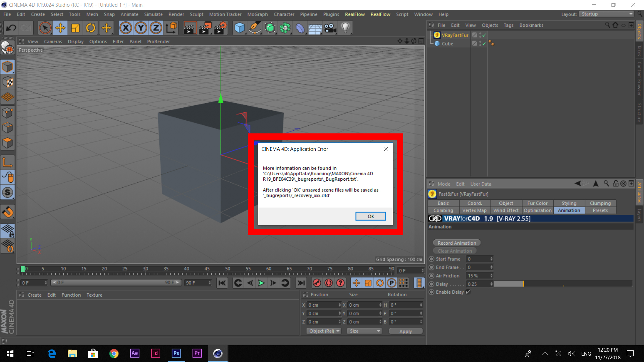Open the MoGraph menu
The width and height of the screenshot is (644, 362).
click(257, 14)
